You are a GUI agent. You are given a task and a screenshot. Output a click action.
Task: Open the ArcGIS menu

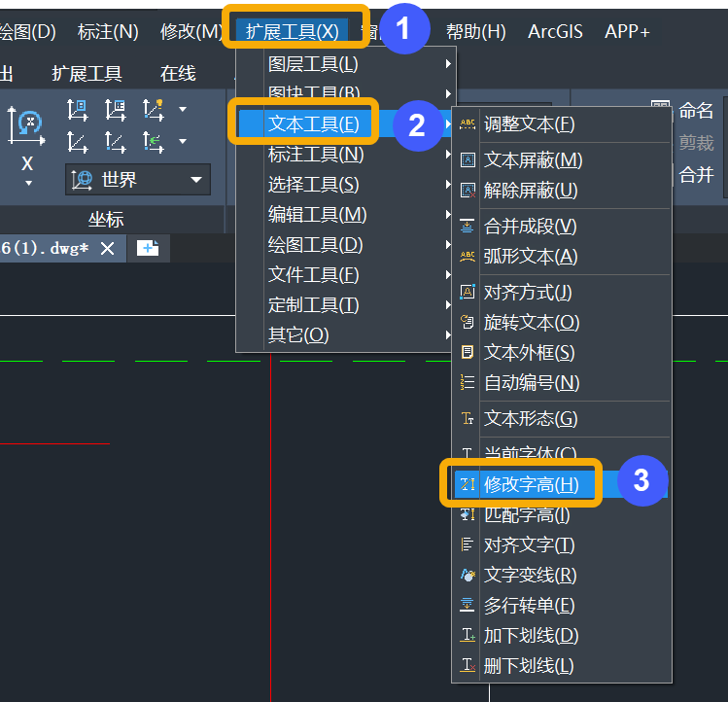(x=555, y=31)
